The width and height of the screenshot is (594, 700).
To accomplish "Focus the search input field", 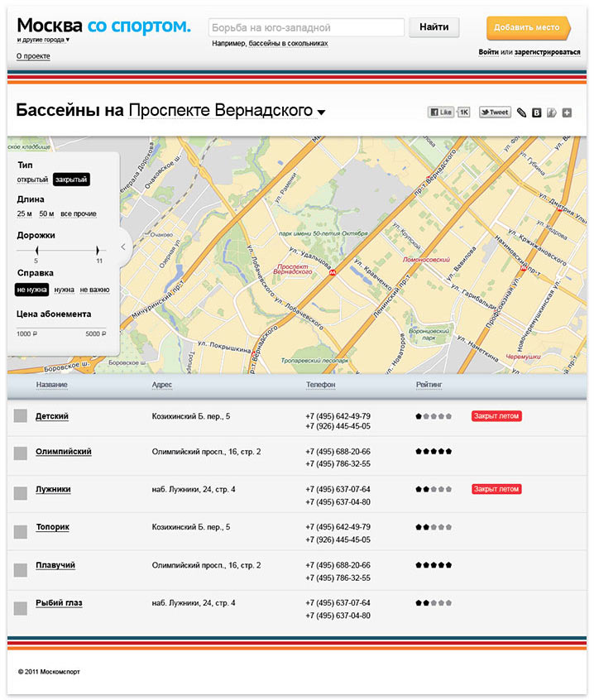I will pos(305,27).
